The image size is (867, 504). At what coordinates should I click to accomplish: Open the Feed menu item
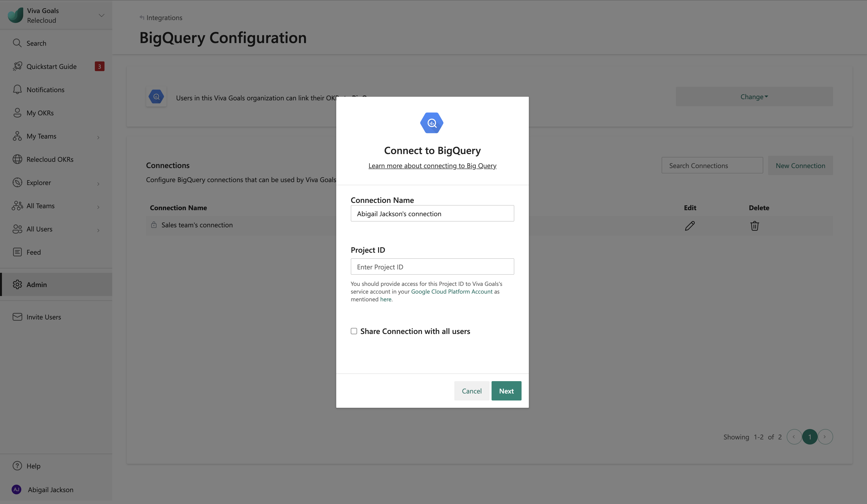click(x=33, y=252)
